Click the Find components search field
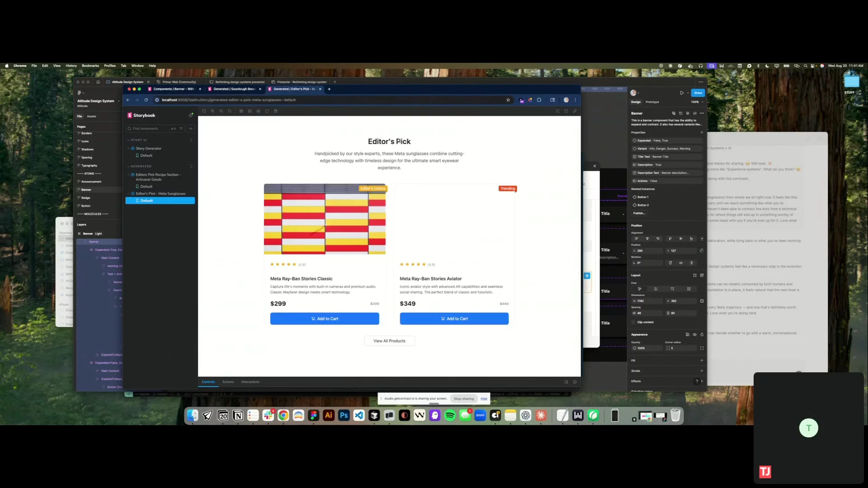 [x=155, y=129]
